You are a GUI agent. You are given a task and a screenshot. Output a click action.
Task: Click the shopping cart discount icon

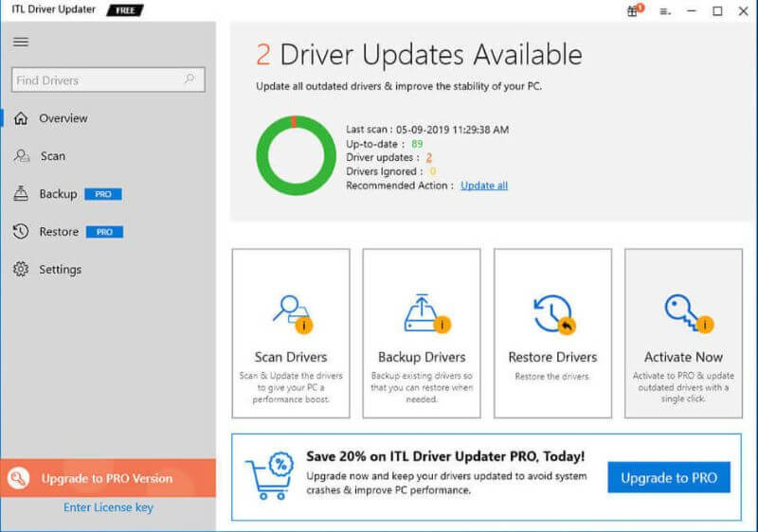(269, 475)
